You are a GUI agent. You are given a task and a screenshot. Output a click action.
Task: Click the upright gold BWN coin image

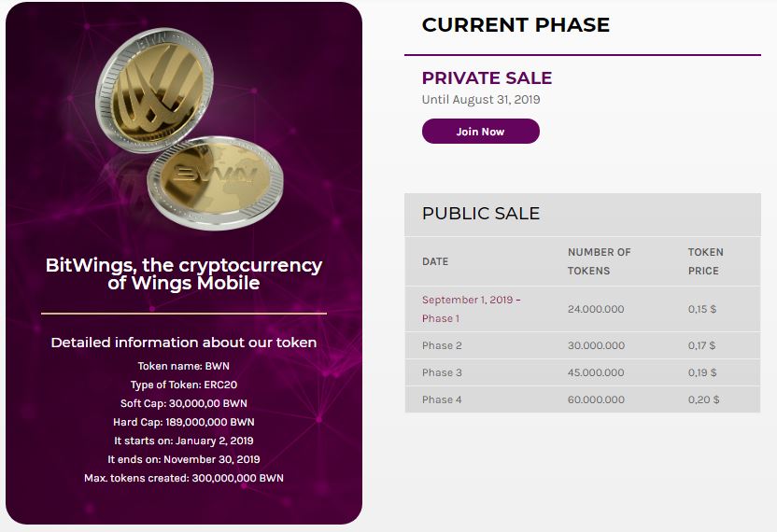(155, 90)
